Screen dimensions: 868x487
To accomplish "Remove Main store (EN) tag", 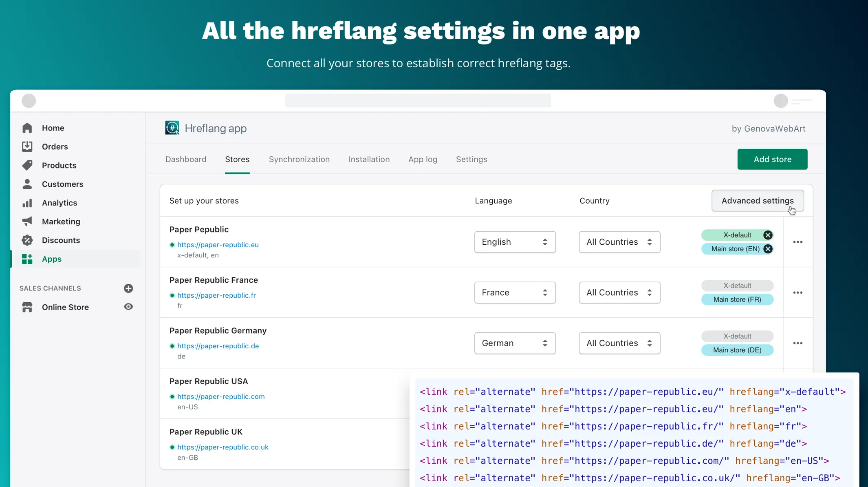I will (x=768, y=249).
